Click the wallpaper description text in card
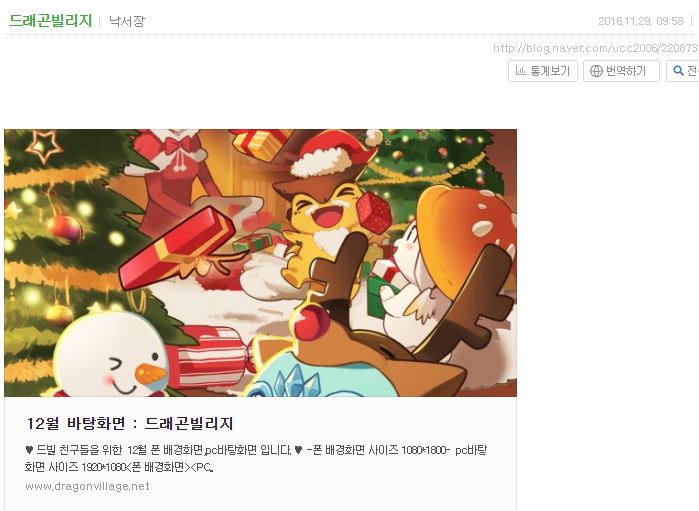The width and height of the screenshot is (699, 511). [x=256, y=458]
